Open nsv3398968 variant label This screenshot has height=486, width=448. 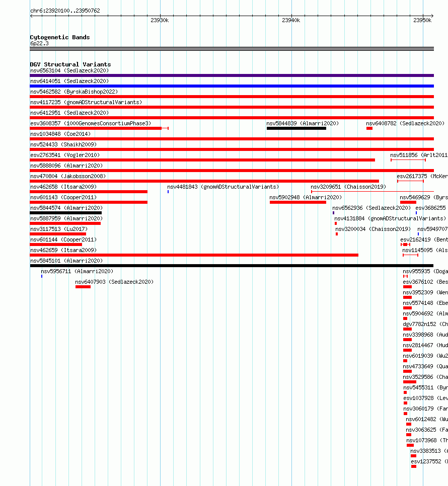[x=425, y=335]
